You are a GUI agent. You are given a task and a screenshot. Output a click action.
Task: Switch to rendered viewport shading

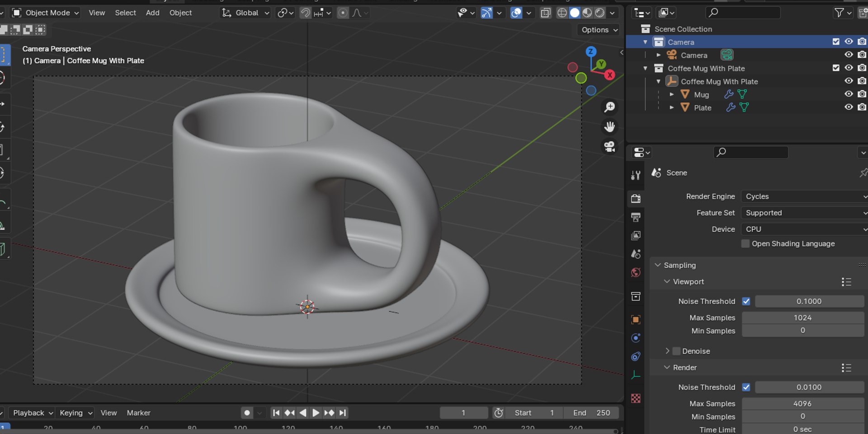click(x=599, y=13)
